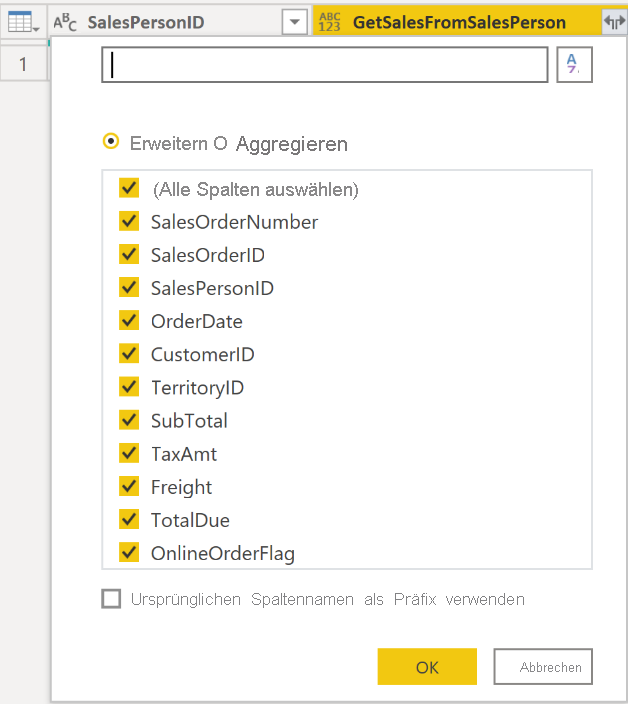The image size is (628, 704).
Task: Select the Aggregieren option
Action: (x=291, y=144)
